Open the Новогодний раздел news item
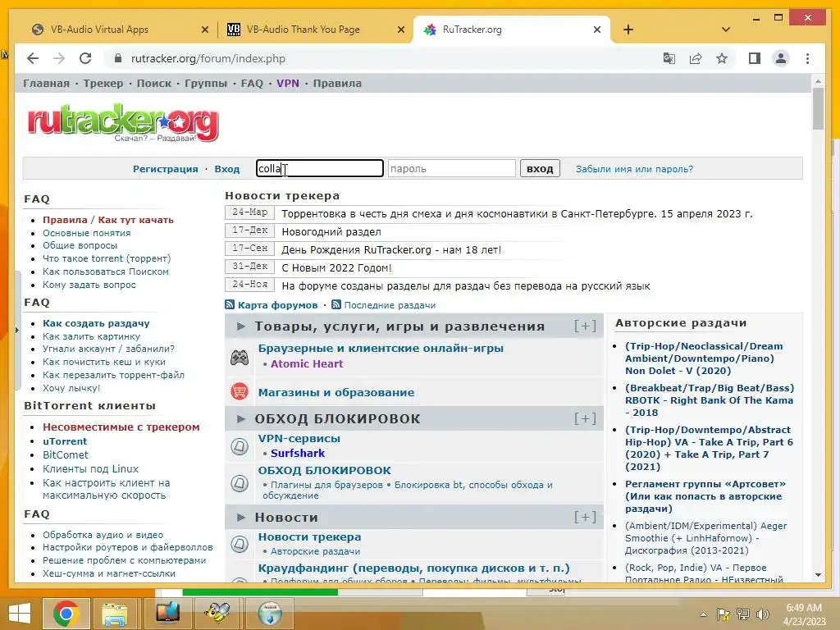Screen dimensions: 840x630 point(331,231)
